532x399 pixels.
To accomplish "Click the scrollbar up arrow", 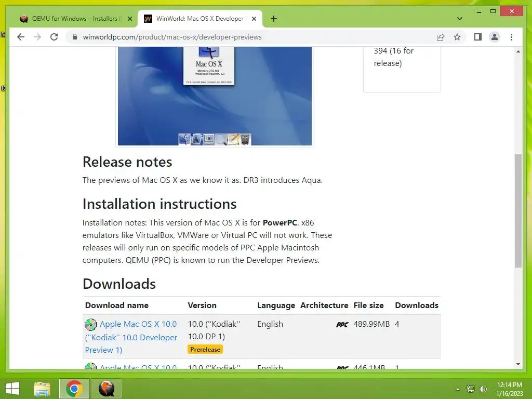I will tap(518, 51).
